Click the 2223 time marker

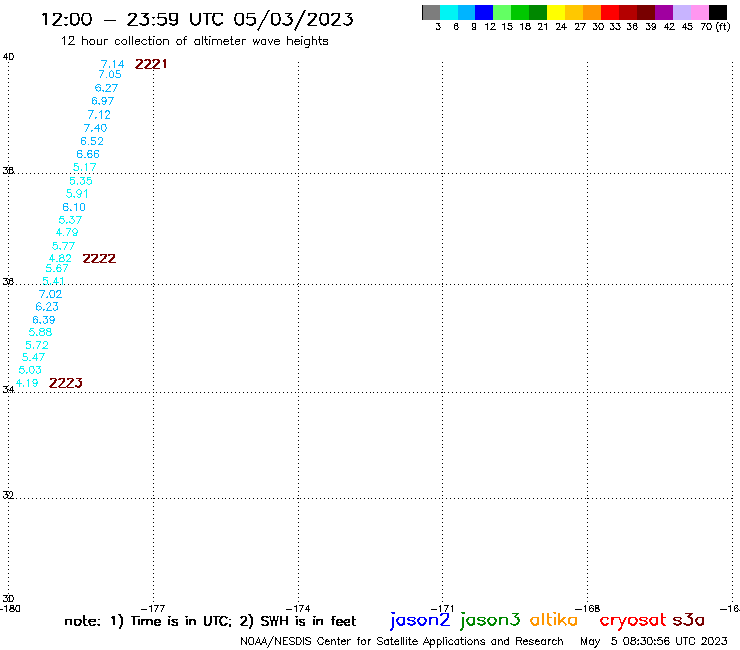click(66, 383)
